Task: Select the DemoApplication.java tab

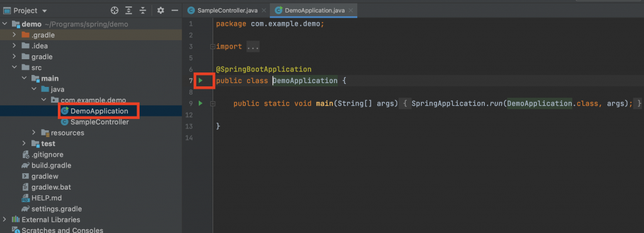Action: (x=314, y=10)
